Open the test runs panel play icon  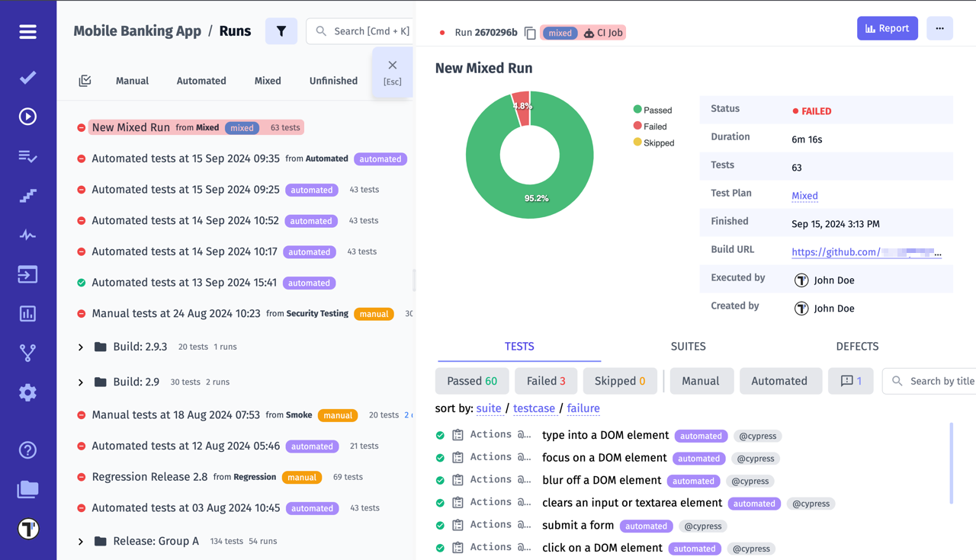click(27, 116)
